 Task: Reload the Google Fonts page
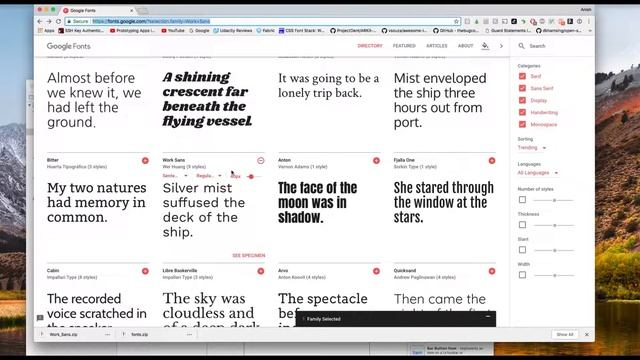pyautogui.click(x=58, y=21)
